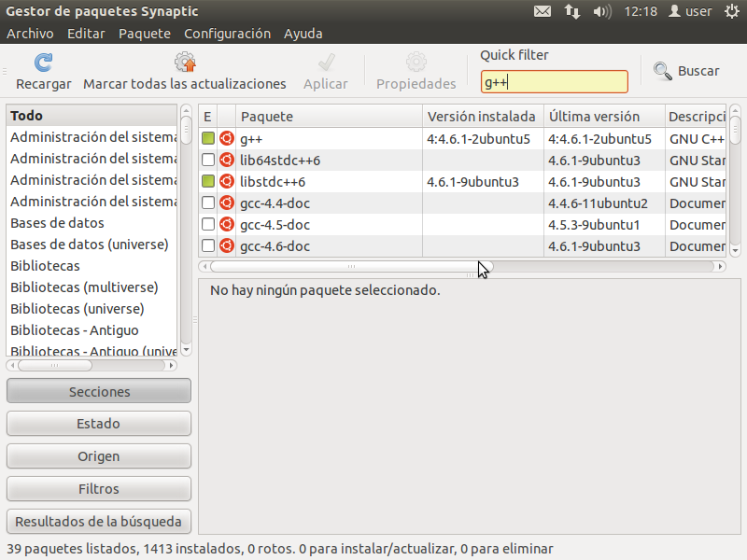Viewport: 747px width, 560px height.
Task: Open the mail envelope indicator
Action: pos(543,11)
